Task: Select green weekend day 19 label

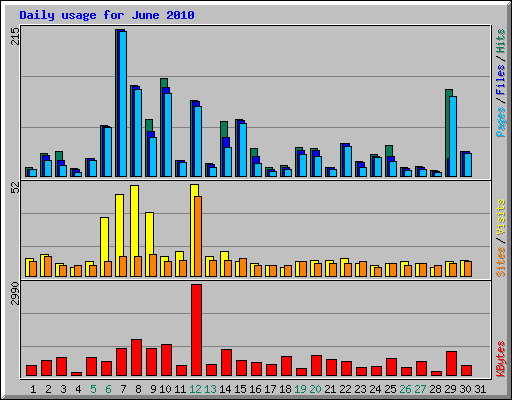Action: pos(300,389)
